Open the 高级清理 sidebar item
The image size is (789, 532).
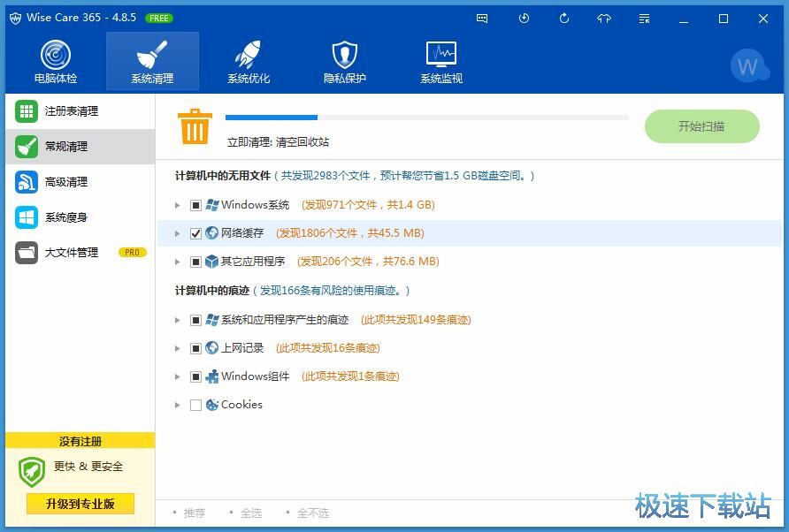(80, 181)
